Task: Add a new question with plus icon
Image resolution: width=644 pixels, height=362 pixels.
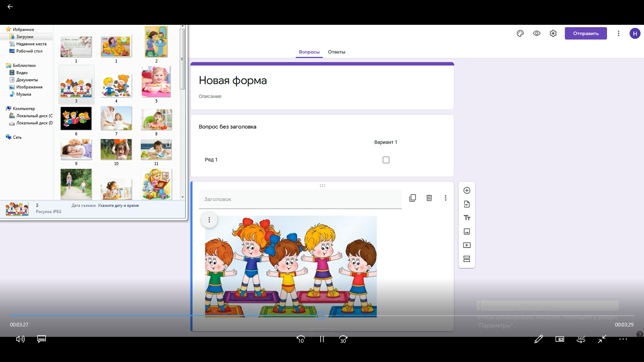Action: tap(467, 190)
